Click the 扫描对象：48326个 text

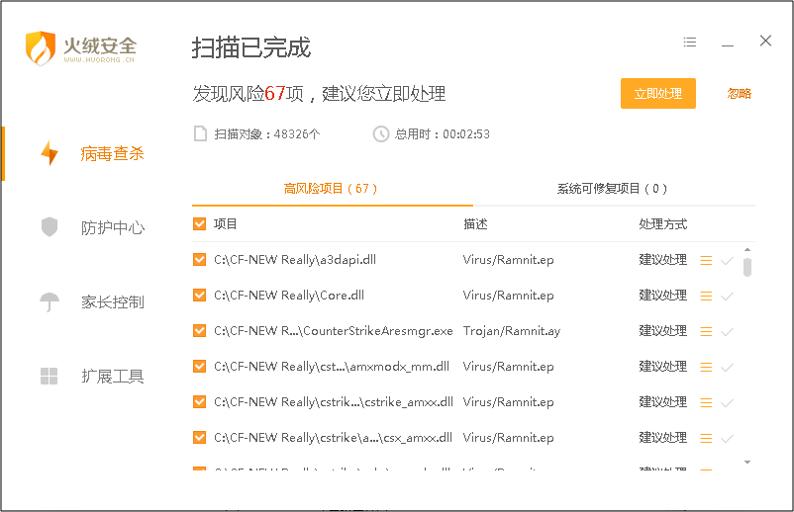(x=267, y=134)
